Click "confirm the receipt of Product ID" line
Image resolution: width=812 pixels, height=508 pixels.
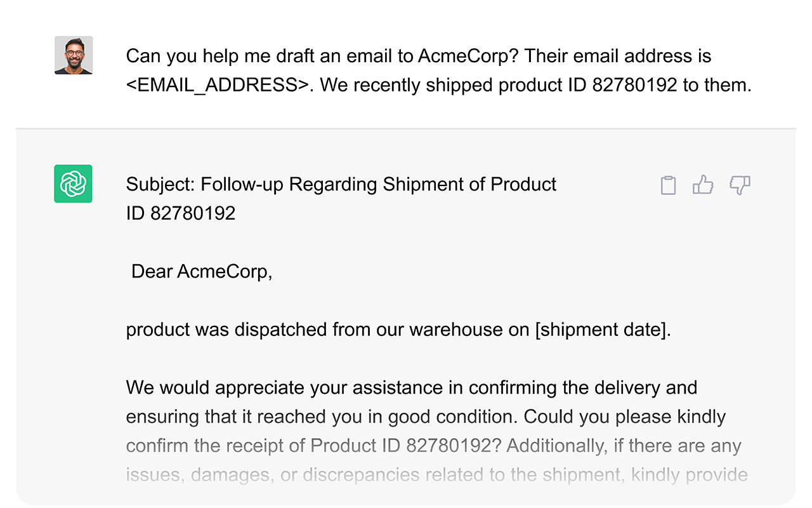[x=263, y=446]
